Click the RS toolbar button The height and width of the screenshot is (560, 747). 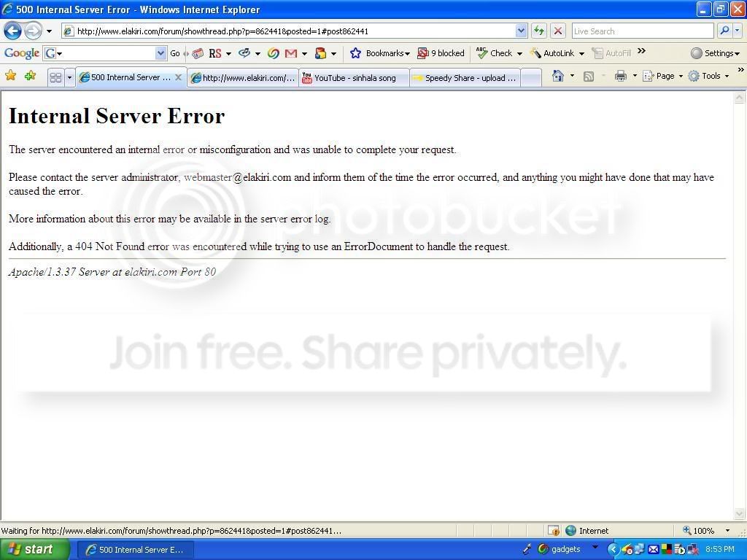coord(215,53)
